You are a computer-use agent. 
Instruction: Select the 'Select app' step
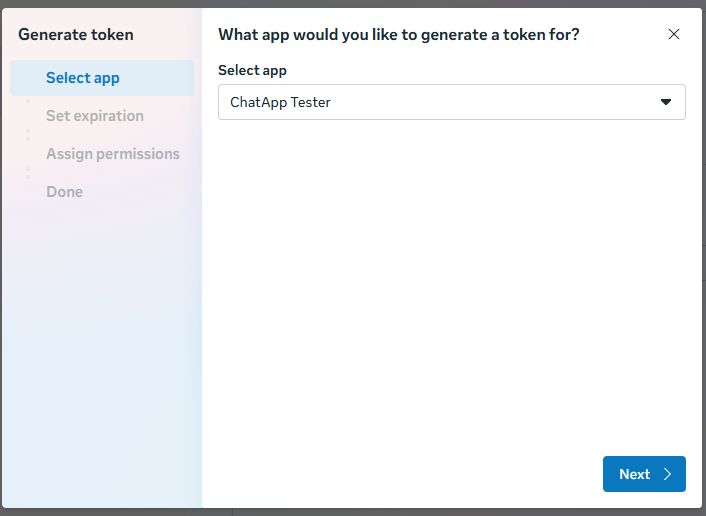click(83, 78)
